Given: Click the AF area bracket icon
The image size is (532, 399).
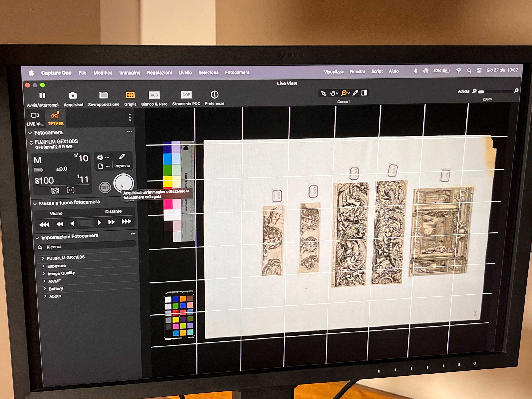Looking at the screenshot, I should pos(71,190).
